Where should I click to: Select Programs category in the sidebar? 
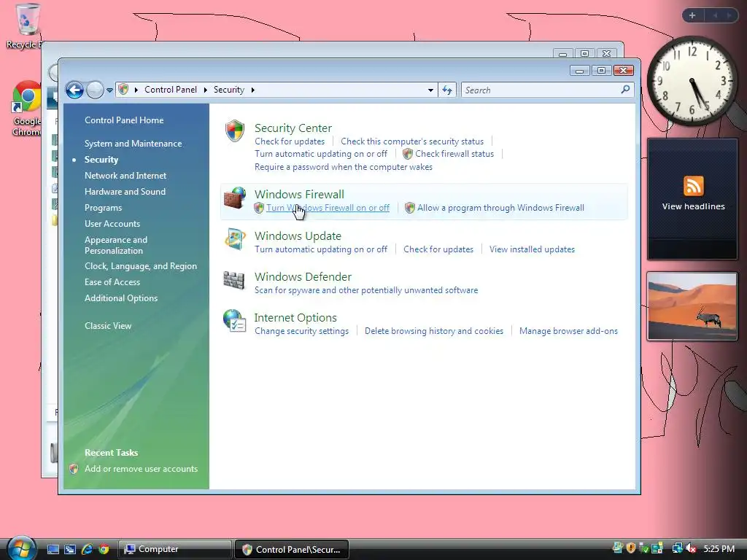[103, 208]
